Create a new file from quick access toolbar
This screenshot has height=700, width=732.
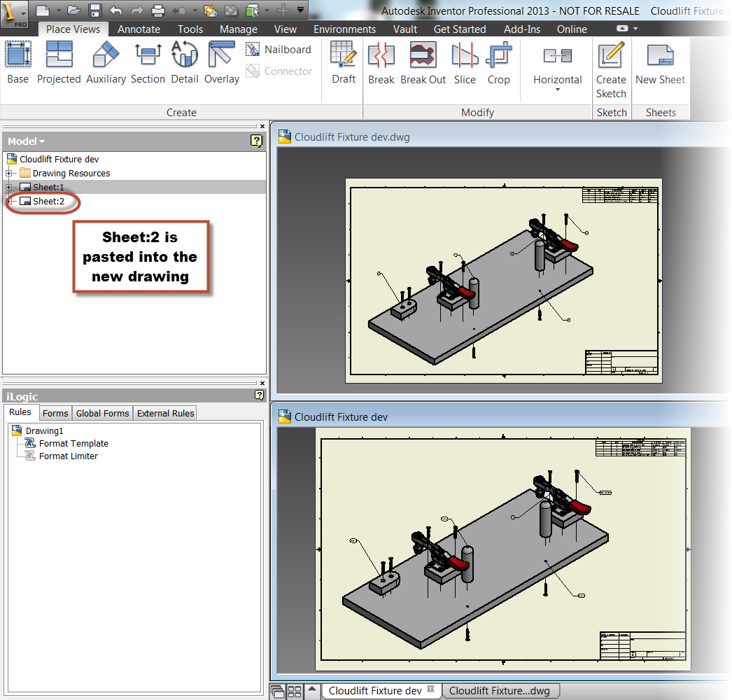43,10
